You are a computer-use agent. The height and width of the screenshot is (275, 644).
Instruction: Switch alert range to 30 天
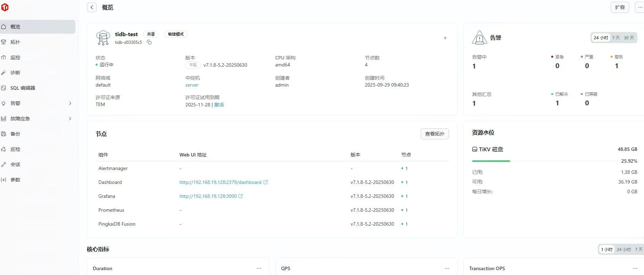[x=629, y=38]
